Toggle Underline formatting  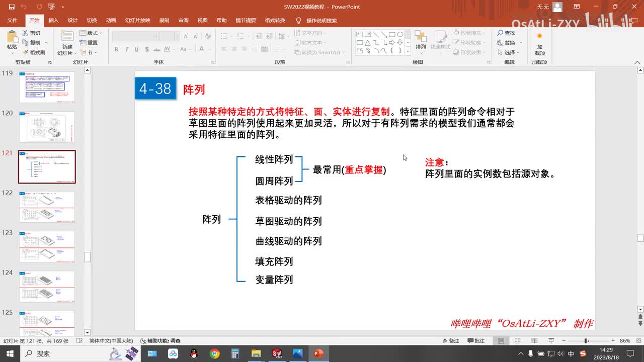pyautogui.click(x=136, y=49)
